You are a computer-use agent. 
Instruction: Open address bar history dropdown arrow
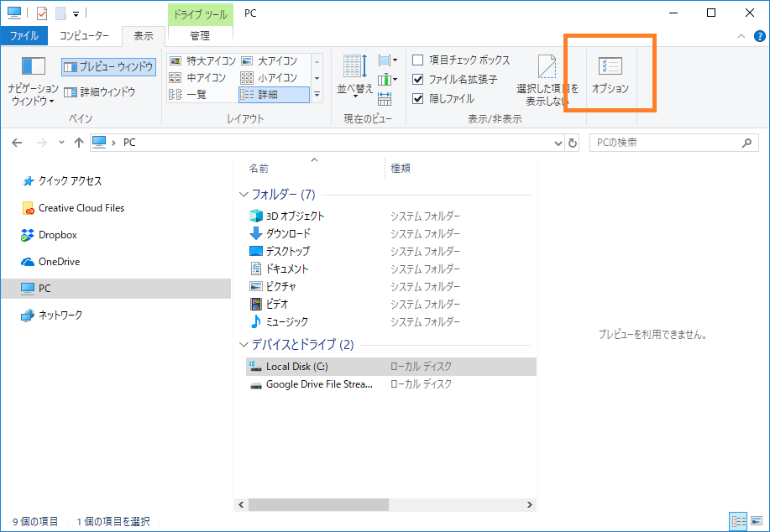(x=558, y=143)
